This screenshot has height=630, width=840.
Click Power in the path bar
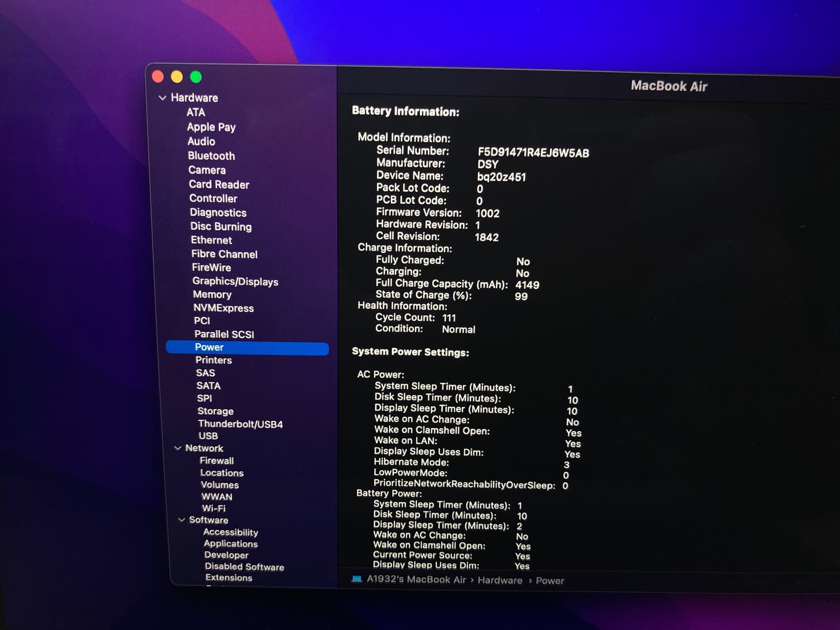tap(550, 580)
